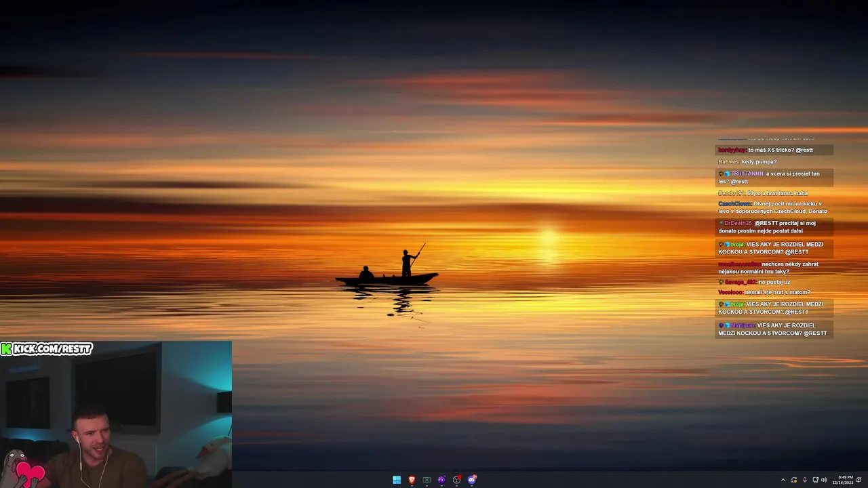This screenshot has height=488, width=868.
Task: Open the Excel taskbar icon
Action: click(427, 480)
